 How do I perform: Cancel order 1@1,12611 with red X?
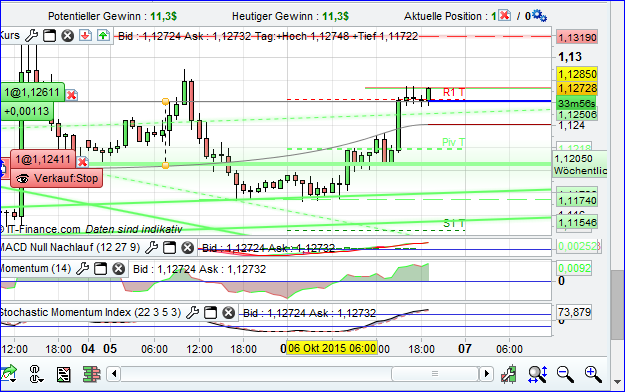pos(71,95)
